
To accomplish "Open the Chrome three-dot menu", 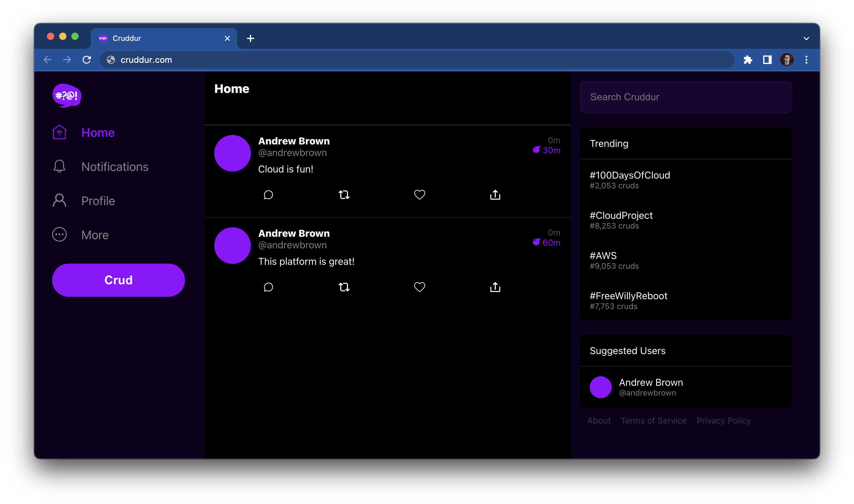I will point(806,60).
